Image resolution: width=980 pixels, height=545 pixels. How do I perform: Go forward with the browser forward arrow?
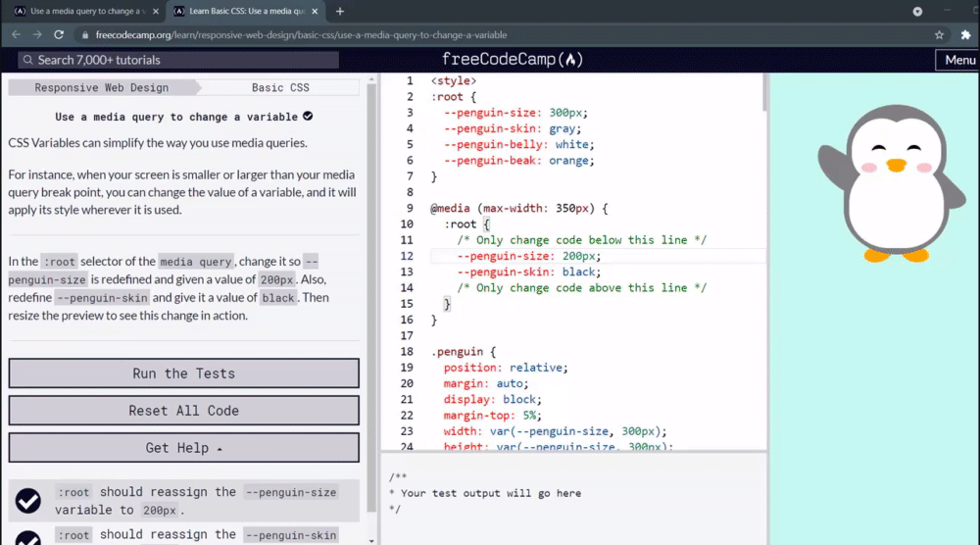point(37,35)
